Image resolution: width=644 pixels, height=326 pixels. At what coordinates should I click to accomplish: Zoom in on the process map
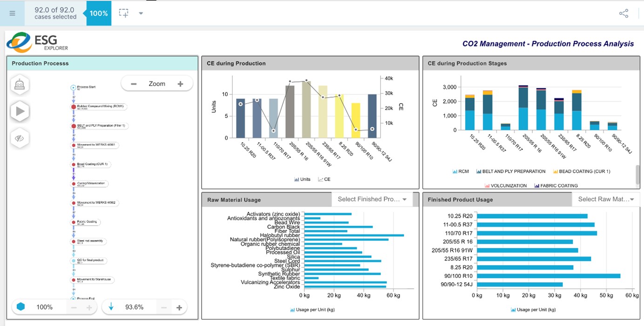tap(180, 84)
